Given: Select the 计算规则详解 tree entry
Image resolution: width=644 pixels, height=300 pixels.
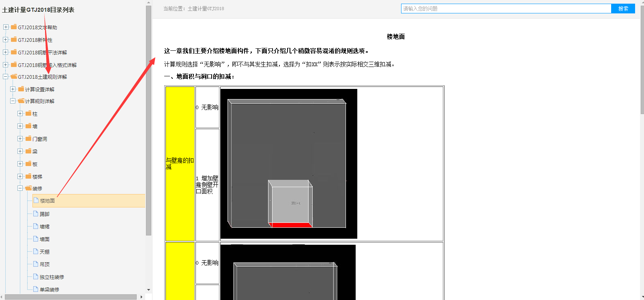Looking at the screenshot, I should click(40, 101).
